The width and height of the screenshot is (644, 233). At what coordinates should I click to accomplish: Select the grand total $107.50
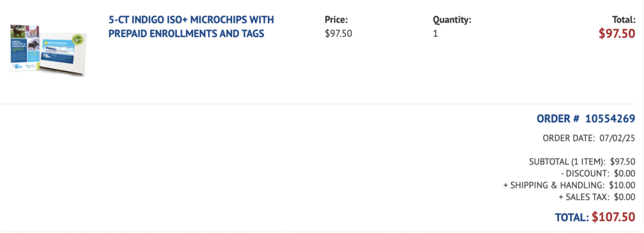click(x=614, y=217)
